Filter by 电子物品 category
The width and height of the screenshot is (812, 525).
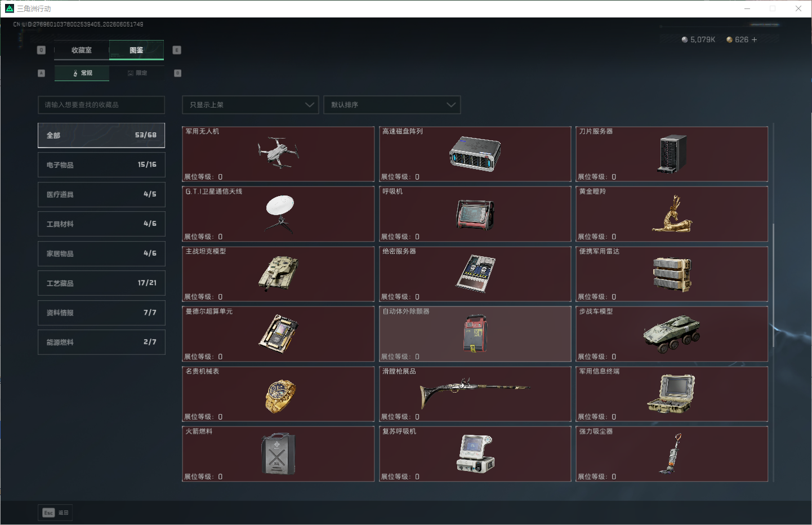point(101,165)
